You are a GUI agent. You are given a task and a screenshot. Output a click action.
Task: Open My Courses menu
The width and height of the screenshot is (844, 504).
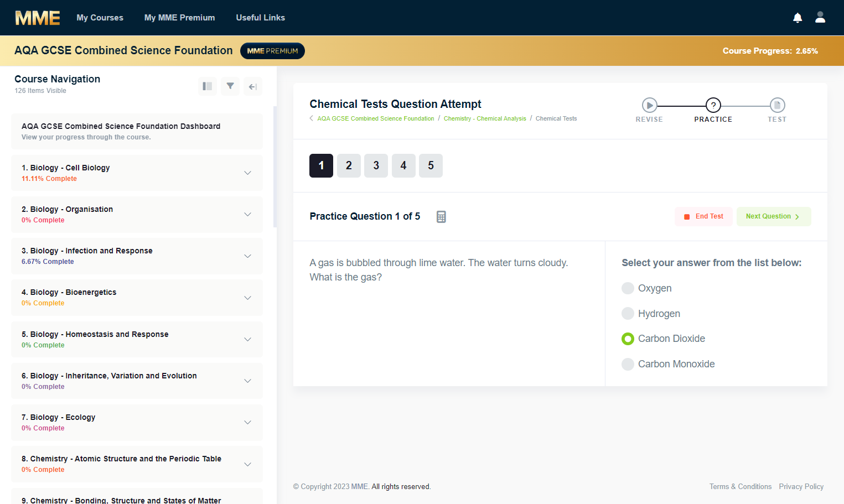[100, 18]
